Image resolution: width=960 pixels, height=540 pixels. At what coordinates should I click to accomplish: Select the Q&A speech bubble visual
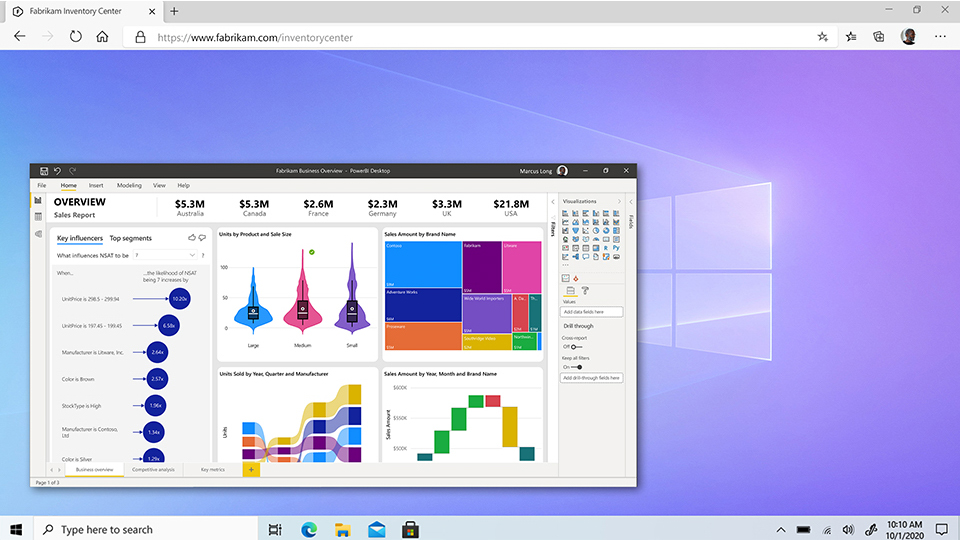[586, 257]
